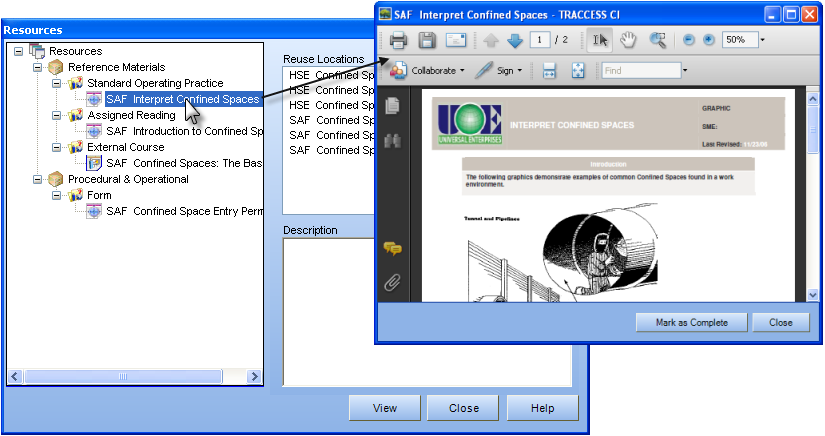Select the Hand pan tool
This screenshot has height=436, width=825.
point(628,40)
